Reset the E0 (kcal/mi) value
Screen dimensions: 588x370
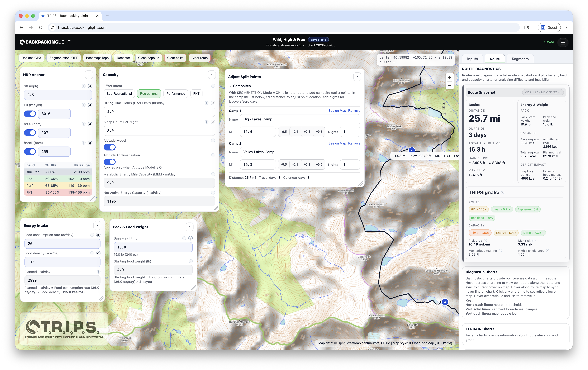click(90, 105)
